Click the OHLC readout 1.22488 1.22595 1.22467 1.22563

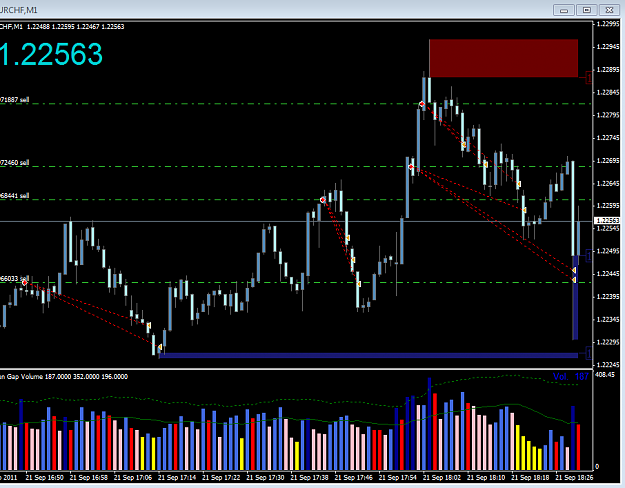click(75, 27)
